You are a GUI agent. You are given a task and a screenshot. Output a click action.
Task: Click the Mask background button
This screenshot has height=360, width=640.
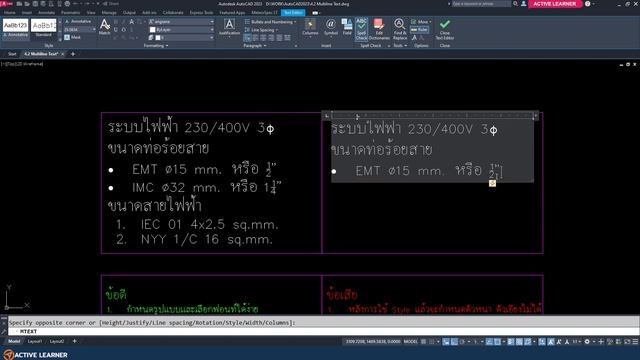coord(73,37)
